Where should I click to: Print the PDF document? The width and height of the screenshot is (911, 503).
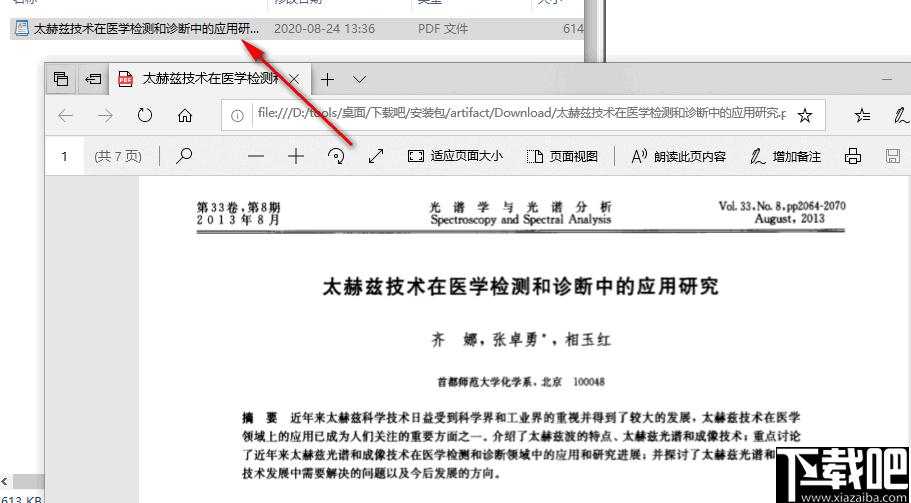[853, 156]
